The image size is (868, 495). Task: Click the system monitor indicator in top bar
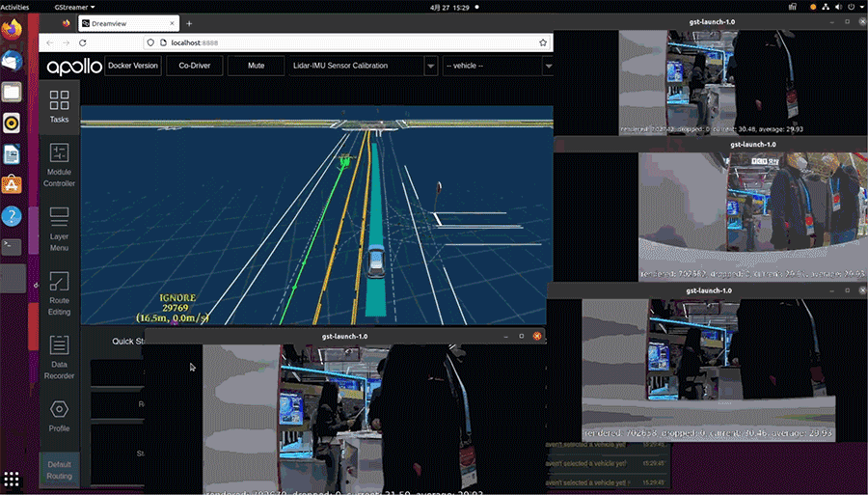[x=793, y=7]
